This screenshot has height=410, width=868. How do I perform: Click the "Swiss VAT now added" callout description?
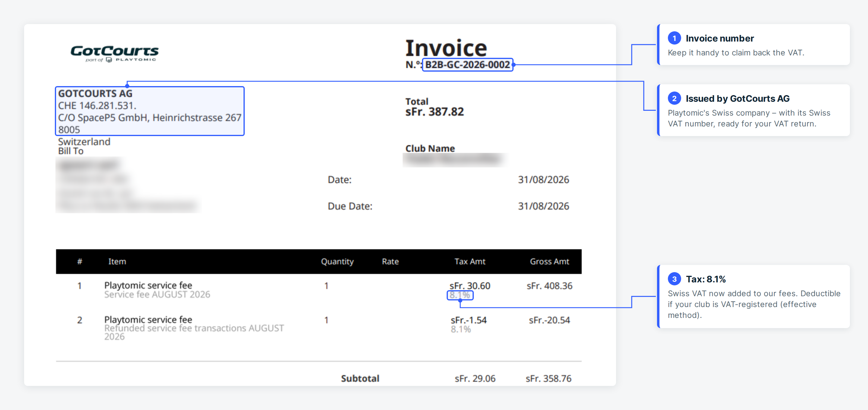coord(754,304)
